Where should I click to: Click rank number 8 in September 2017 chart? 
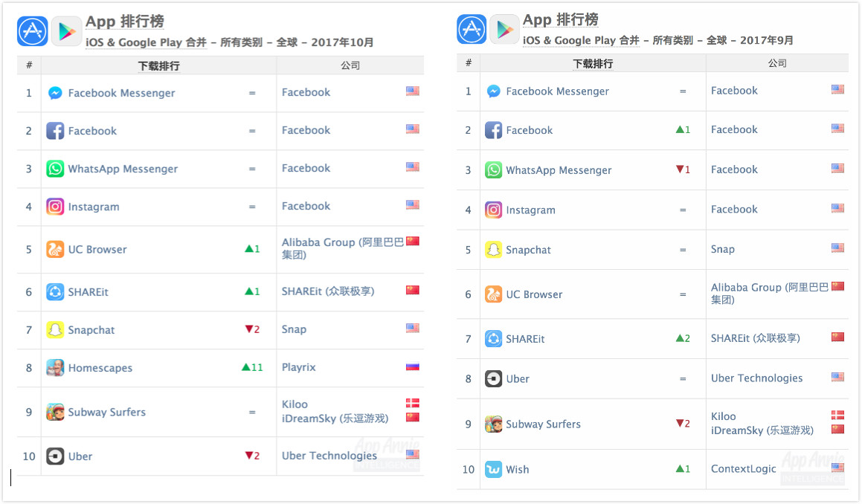pyautogui.click(x=469, y=378)
